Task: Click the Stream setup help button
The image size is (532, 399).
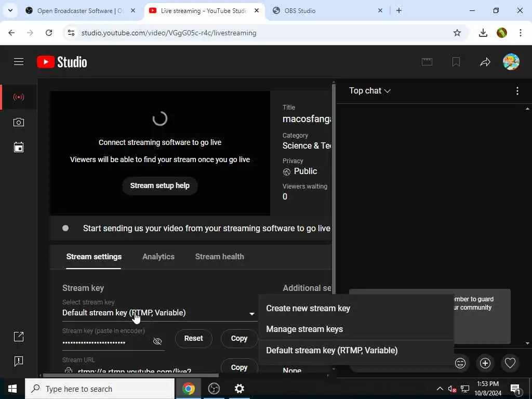Action: pos(160,185)
